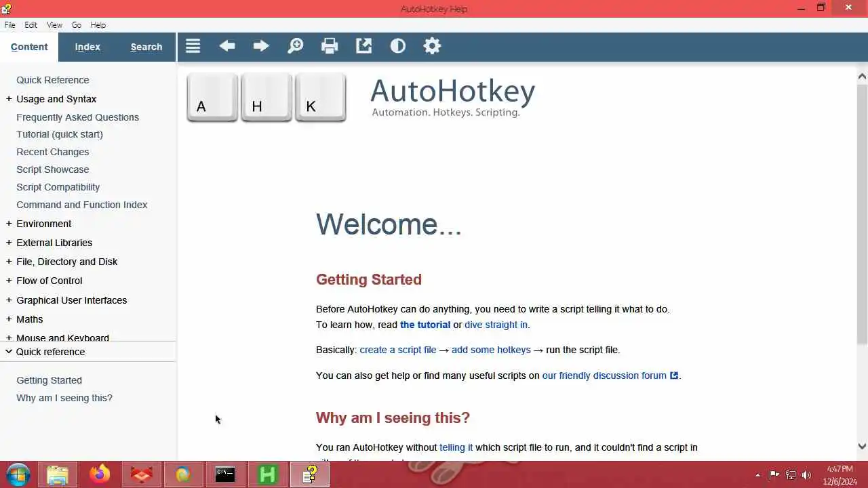Open the add some hotkeys link
Screen dimensions: 868x488
tap(491, 350)
